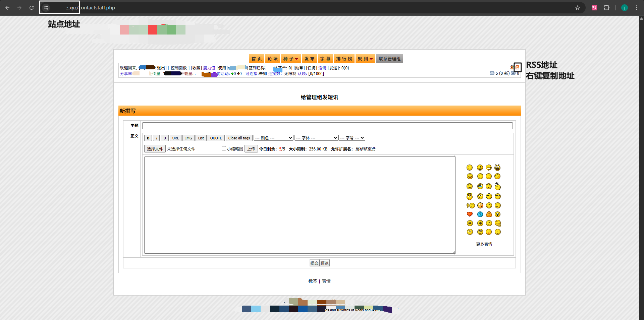Image resolution: width=644 pixels, height=320 pixels.
Task: Click the orange RSS feed icon
Action: tap(517, 67)
